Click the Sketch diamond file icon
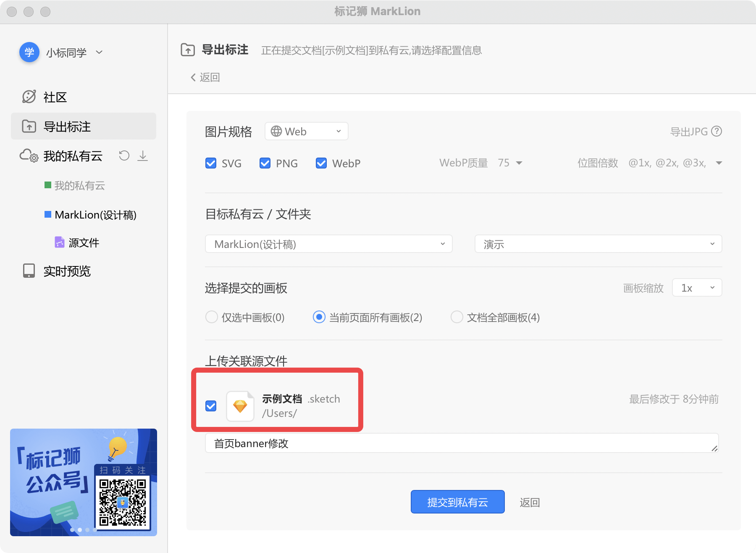Viewport: 756px width, 553px height. tap(240, 406)
